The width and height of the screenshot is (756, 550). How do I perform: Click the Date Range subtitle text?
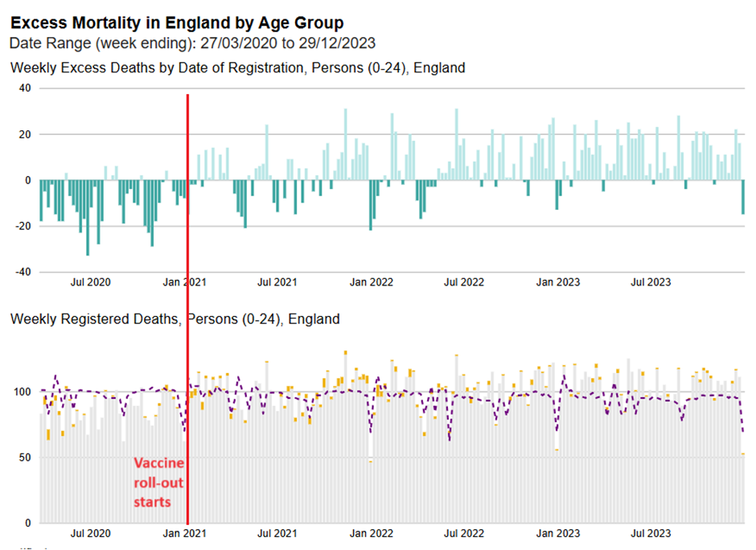point(192,42)
